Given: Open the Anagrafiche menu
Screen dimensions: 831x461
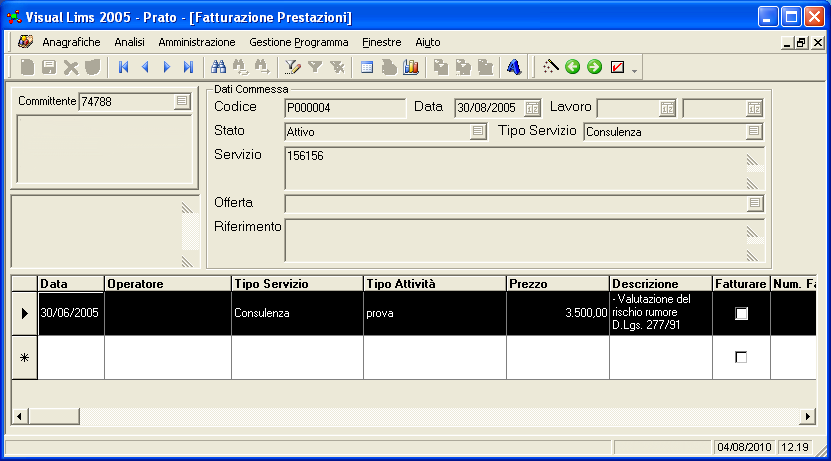Looking at the screenshot, I should coord(71,42).
